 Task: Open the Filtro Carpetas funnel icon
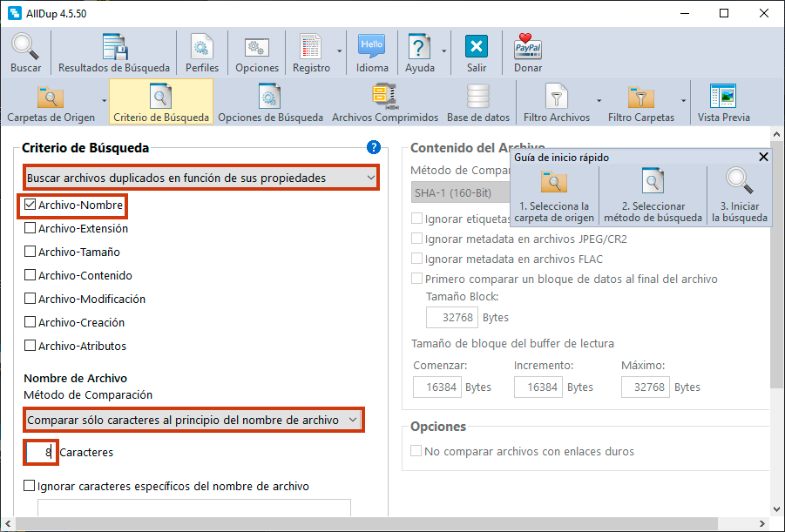[641, 103]
